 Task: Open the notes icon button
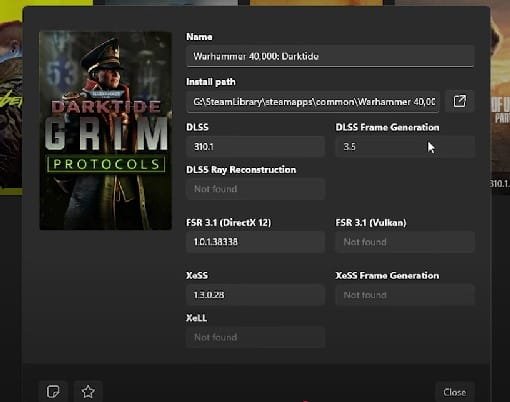tap(53, 392)
